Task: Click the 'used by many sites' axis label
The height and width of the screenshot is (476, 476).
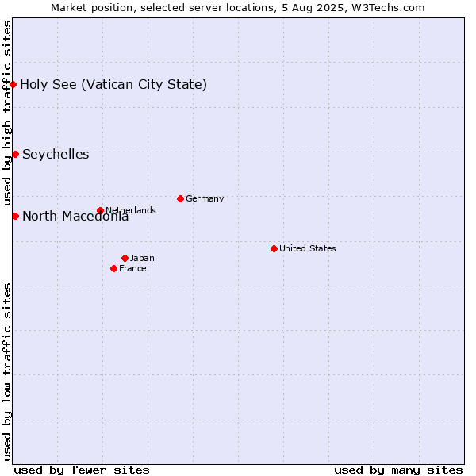Action: click(x=398, y=470)
